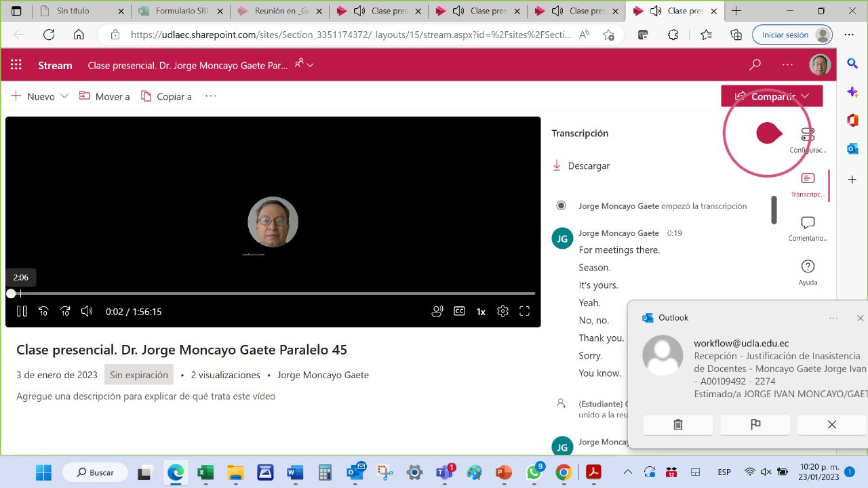Open the Microsoft 365 app launcher
868x488 pixels.
(x=16, y=65)
